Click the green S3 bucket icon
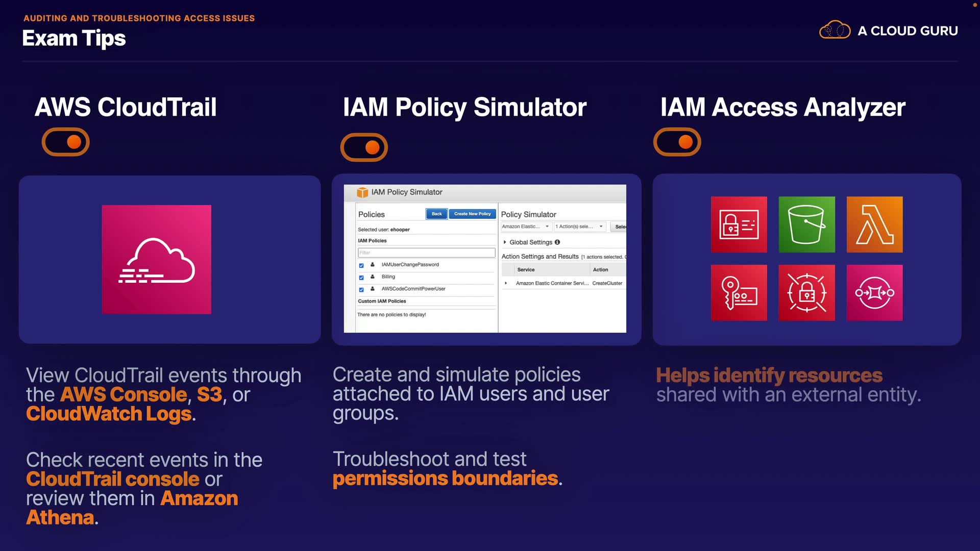The height and width of the screenshot is (551, 980). [x=806, y=224]
